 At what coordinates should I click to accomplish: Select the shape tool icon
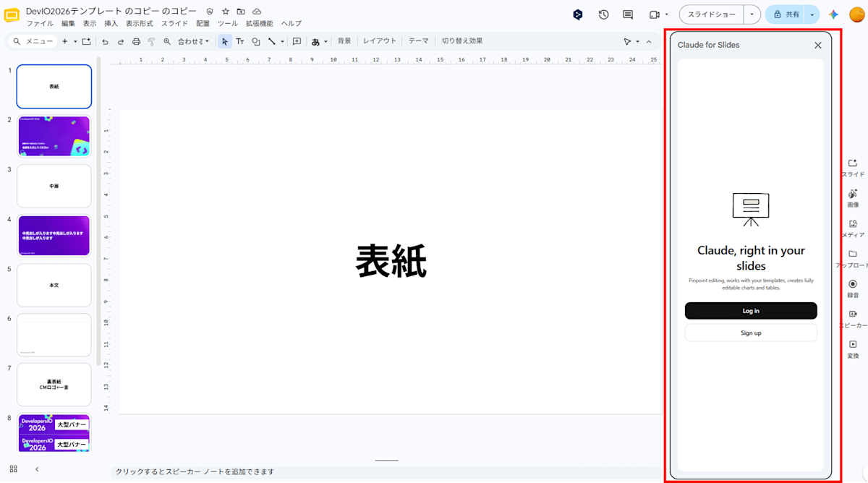pyautogui.click(x=256, y=42)
